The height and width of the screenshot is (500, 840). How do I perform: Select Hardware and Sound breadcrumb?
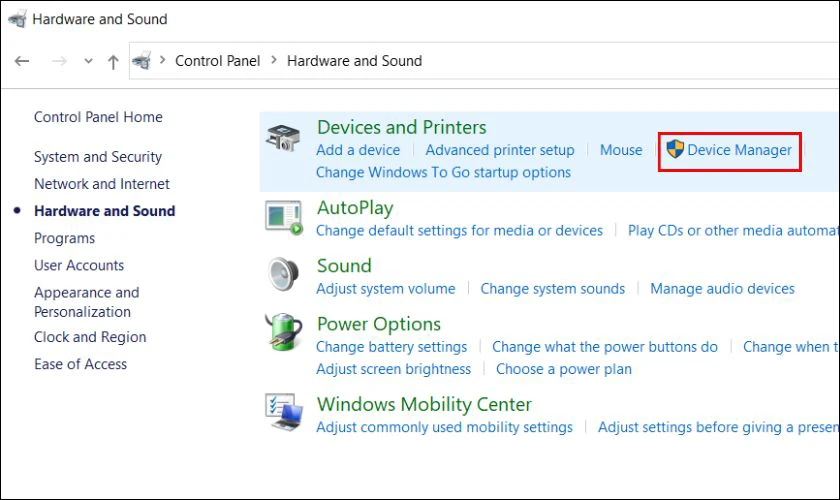tap(355, 61)
